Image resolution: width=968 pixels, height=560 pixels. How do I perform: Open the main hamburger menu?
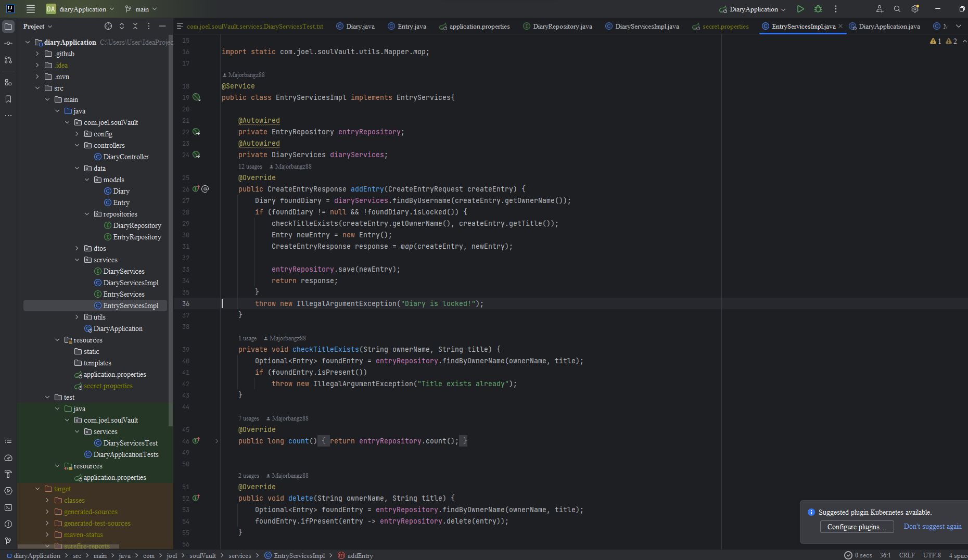coord(31,9)
